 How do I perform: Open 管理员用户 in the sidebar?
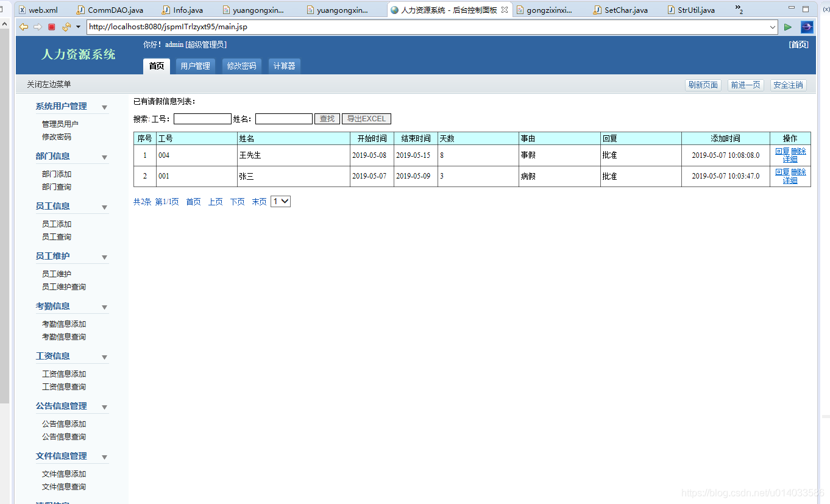(60, 124)
